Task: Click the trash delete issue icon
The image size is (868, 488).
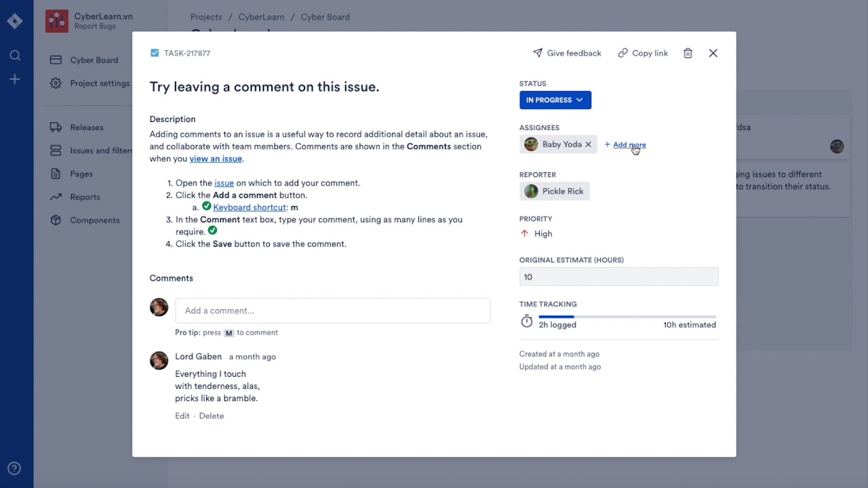Action: pos(688,53)
